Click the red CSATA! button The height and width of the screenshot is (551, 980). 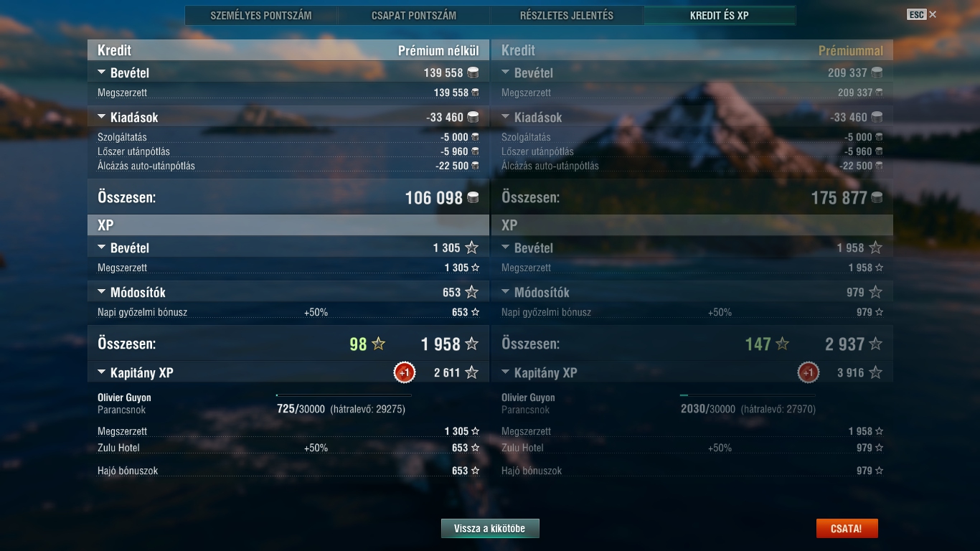coord(847,529)
